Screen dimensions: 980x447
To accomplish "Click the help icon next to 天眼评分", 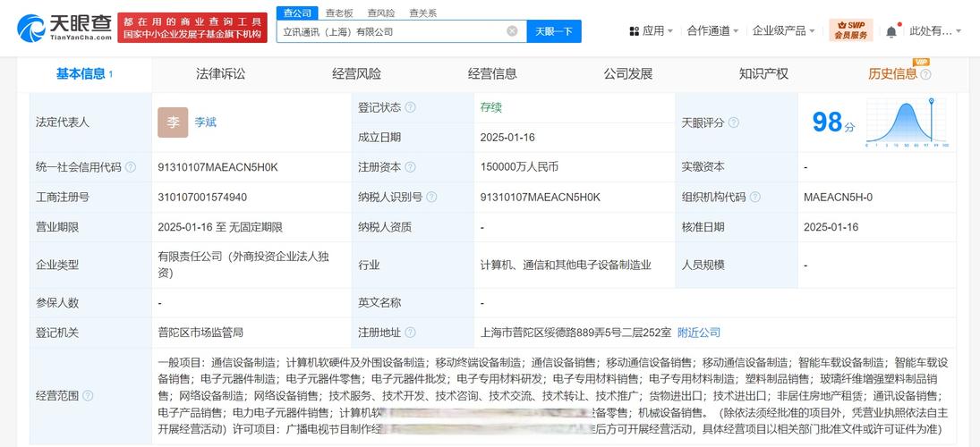I will [734, 123].
